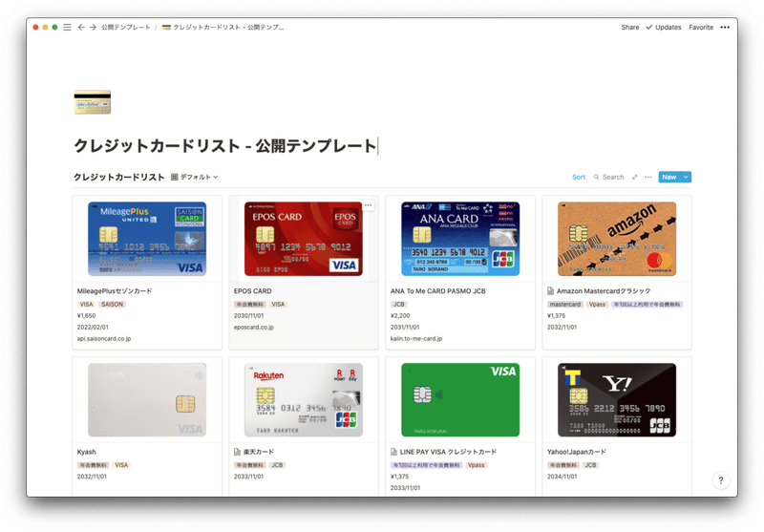Image resolution: width=764 pixels, height=532 pixels.
Task: Add page to Favorite
Action: [701, 28]
